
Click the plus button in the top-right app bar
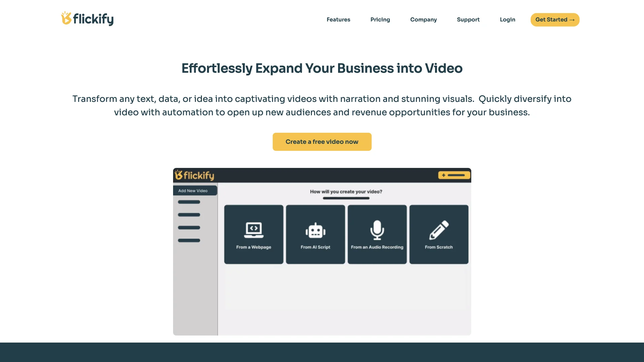click(x=444, y=175)
